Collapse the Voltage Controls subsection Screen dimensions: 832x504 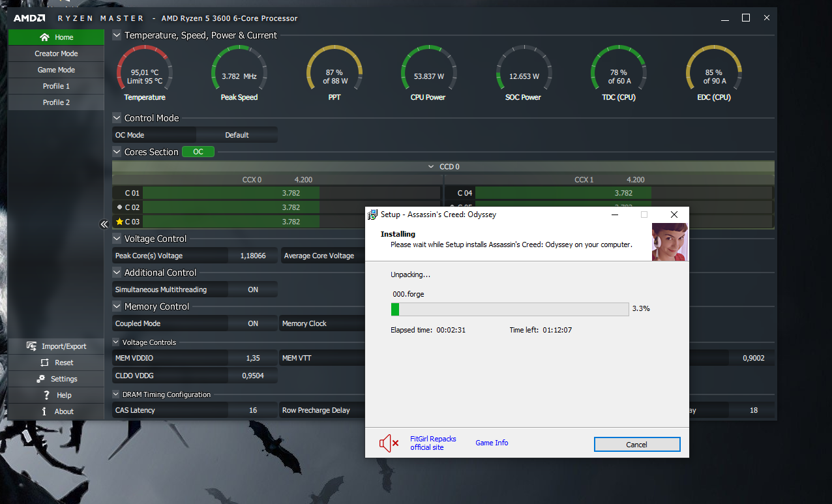[116, 342]
